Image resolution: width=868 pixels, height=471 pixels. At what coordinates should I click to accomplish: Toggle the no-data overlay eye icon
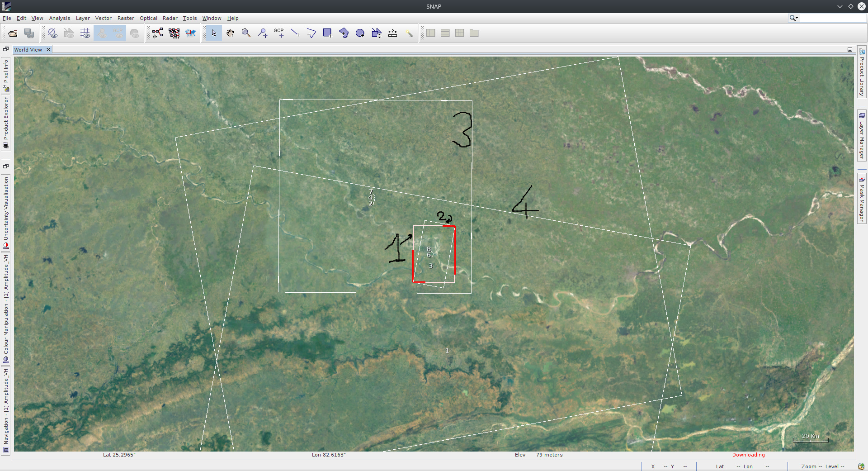pyautogui.click(x=52, y=33)
